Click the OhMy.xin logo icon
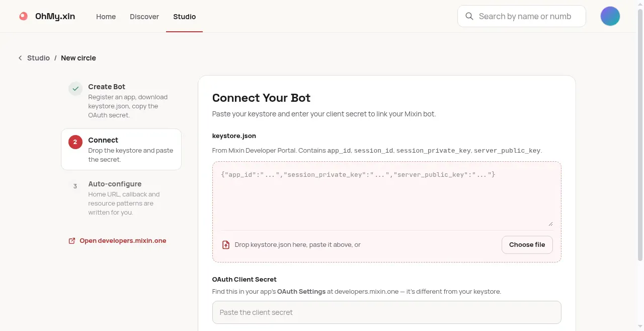 pos(23,16)
